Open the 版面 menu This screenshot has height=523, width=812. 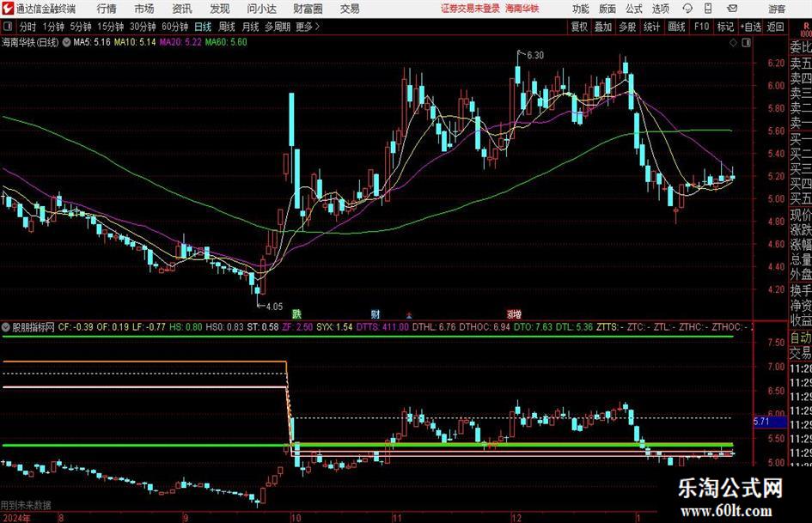pyautogui.click(x=607, y=9)
